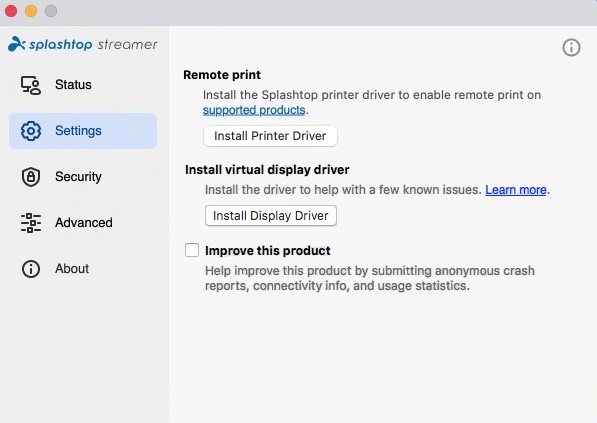The height and width of the screenshot is (423, 597).
Task: Select the Settings tab label
Action: 78,131
